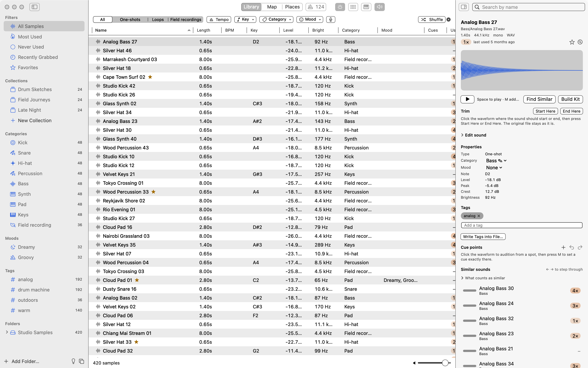Click the circular icon beside the favorite star
This screenshot has height=368, width=588.
point(580,42)
